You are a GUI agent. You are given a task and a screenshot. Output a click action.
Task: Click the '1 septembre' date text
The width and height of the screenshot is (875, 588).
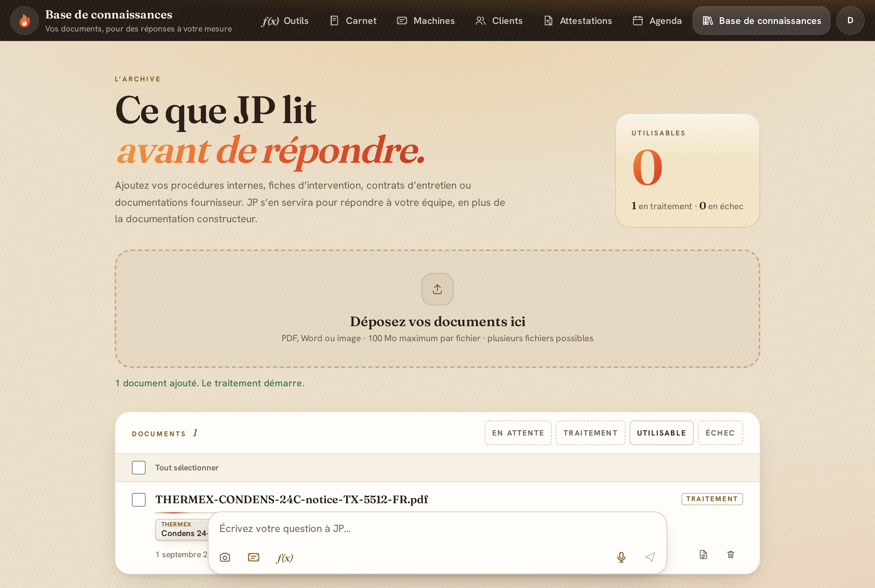[x=181, y=554]
